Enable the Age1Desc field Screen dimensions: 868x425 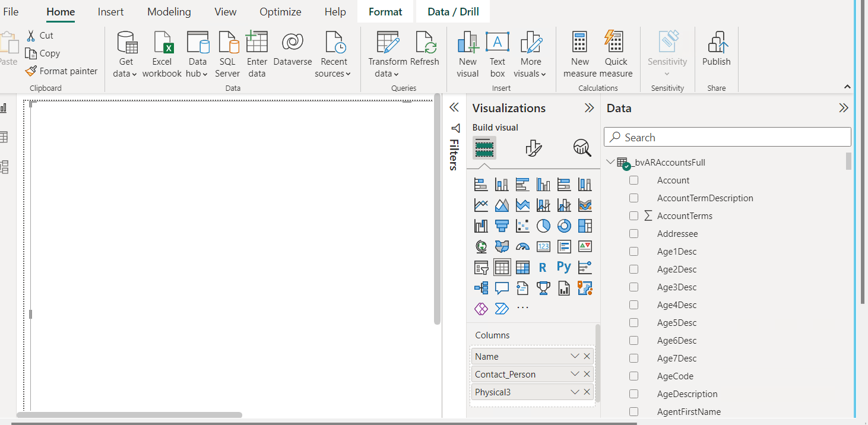pos(633,252)
